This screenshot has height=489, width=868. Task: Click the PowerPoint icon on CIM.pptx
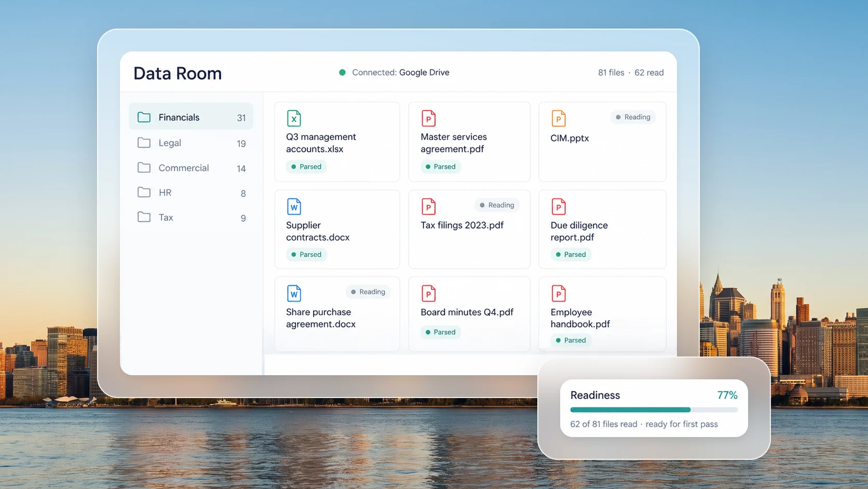[x=559, y=118]
